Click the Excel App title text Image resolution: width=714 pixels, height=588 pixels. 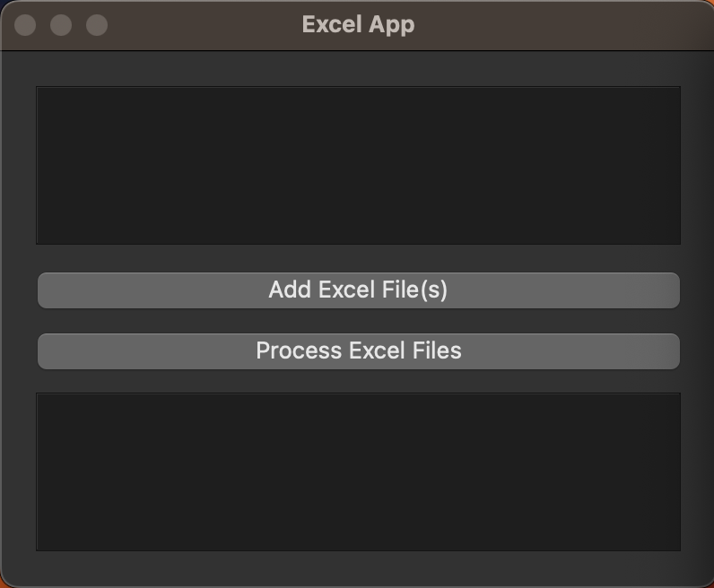(x=359, y=24)
